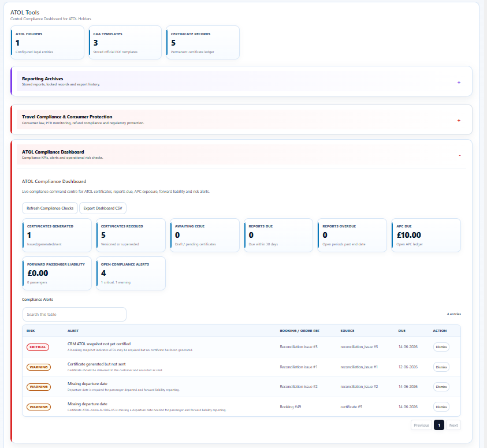The width and height of the screenshot is (487, 448).
Task: Sort by the ALERT column header
Action: point(73,331)
